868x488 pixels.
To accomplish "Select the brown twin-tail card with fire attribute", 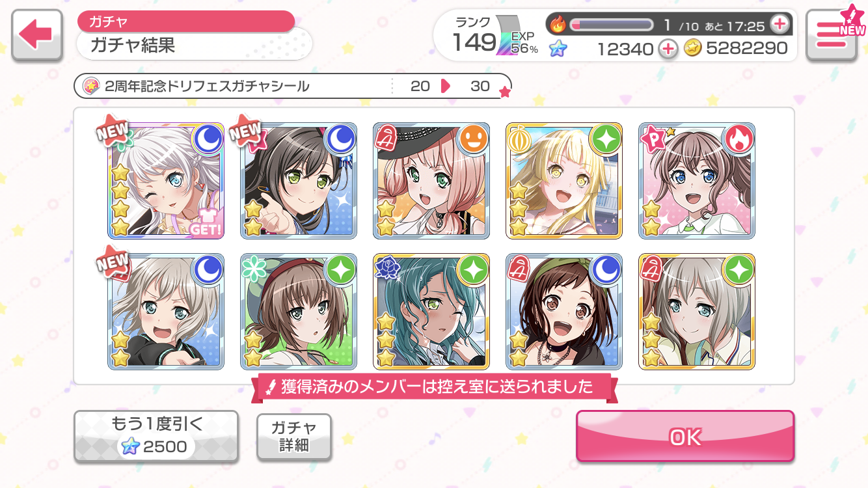I will (697, 180).
